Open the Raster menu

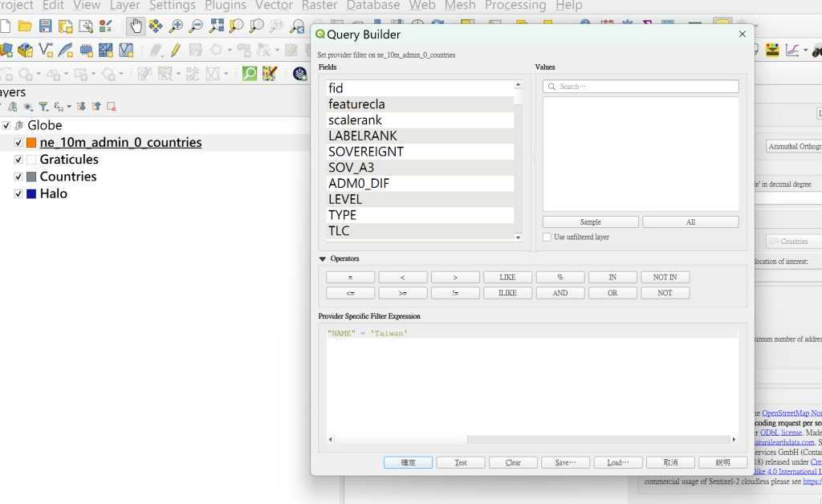pos(319,6)
